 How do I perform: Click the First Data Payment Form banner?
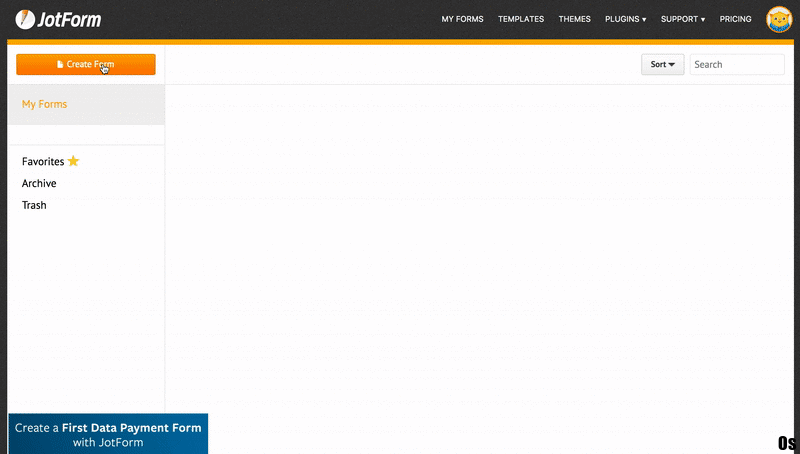108,434
